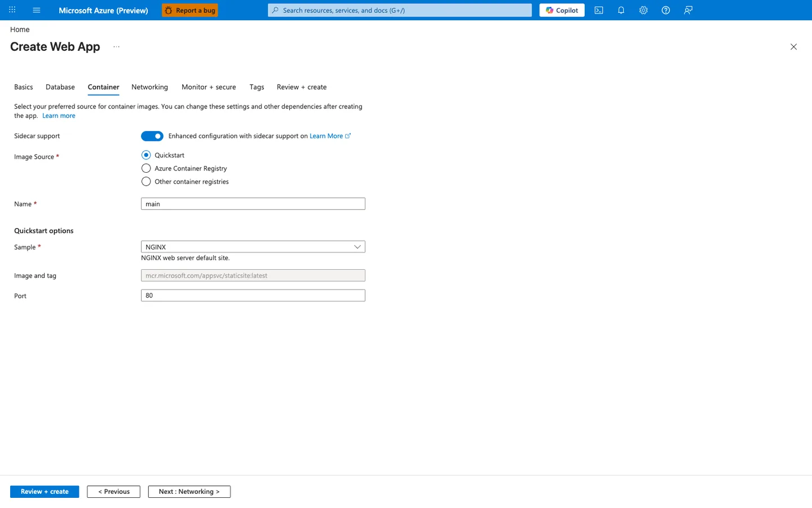This screenshot has width=812, height=508.
Task: Go back with the Previous button
Action: [113, 492]
